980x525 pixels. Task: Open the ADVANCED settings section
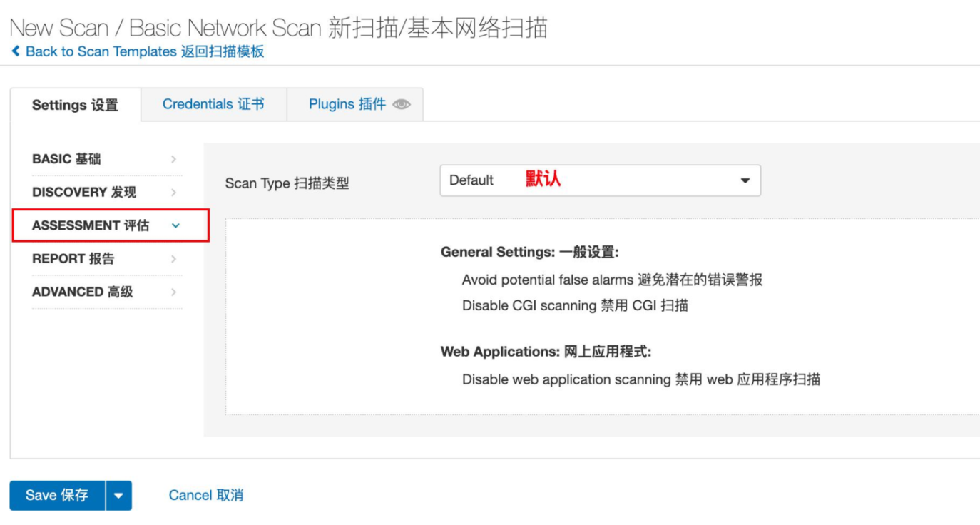click(x=82, y=292)
